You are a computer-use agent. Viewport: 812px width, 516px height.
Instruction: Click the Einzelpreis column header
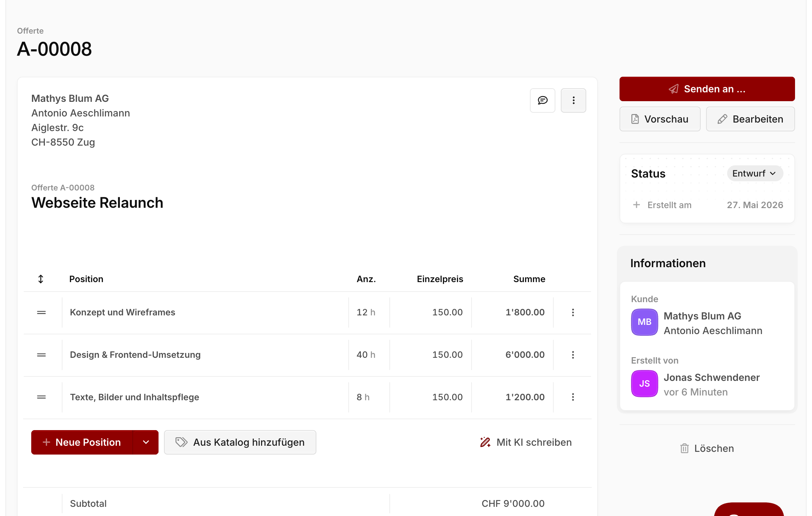tap(440, 279)
